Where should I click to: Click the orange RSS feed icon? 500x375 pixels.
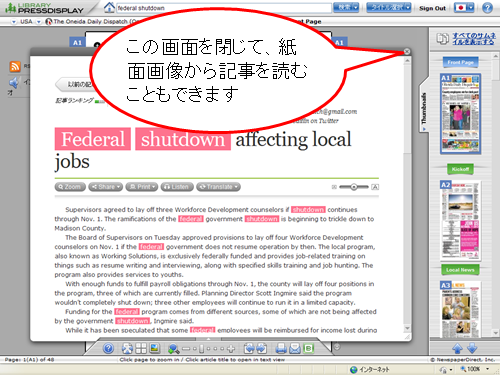(x=15, y=66)
